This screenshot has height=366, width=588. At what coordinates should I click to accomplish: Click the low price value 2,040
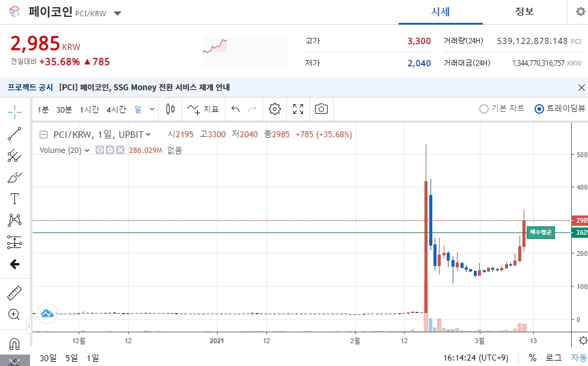[x=419, y=63]
